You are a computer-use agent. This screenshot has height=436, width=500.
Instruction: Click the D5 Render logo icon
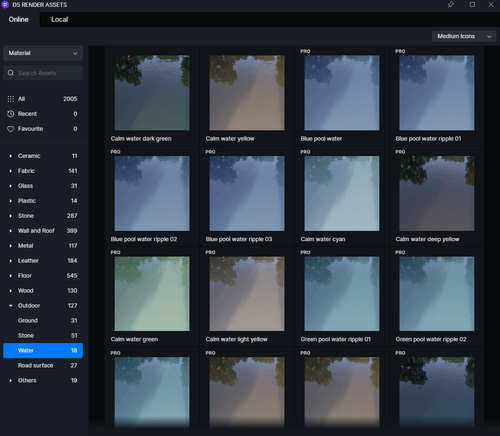click(5, 5)
